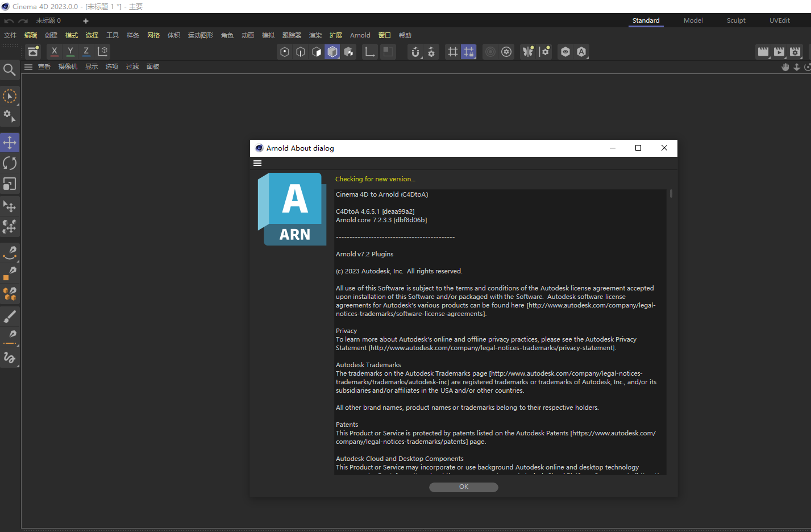The width and height of the screenshot is (811, 532).
Task: Toggle symmetry butterfly icon
Action: [x=528, y=52]
